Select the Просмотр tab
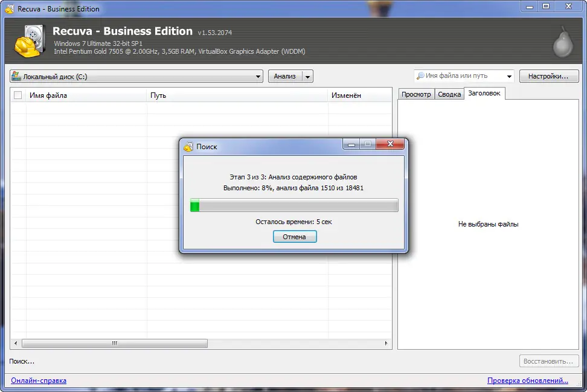Image resolution: width=587 pixels, height=392 pixels. pyautogui.click(x=416, y=94)
